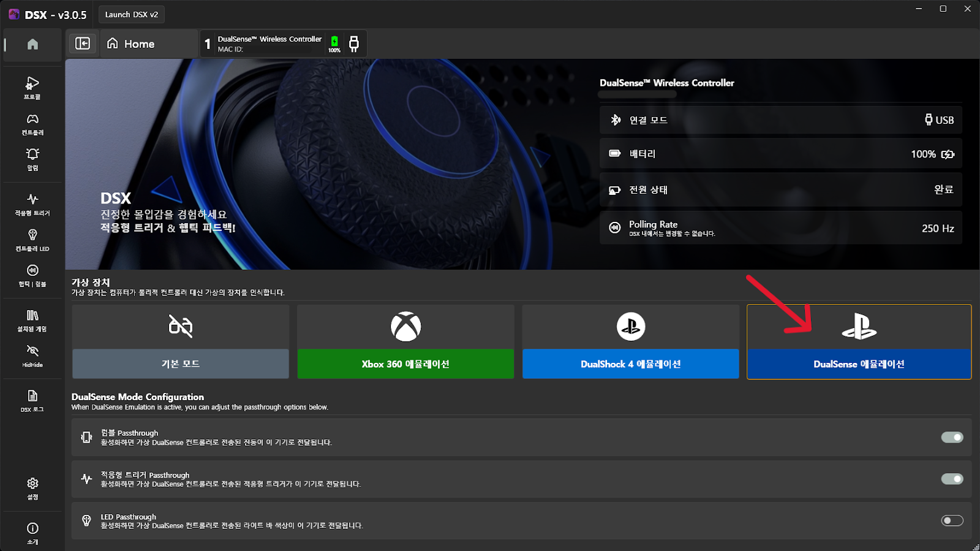Open the 설치된 게임 (Installed Games) section
The height and width of the screenshot is (551, 980).
(x=32, y=321)
